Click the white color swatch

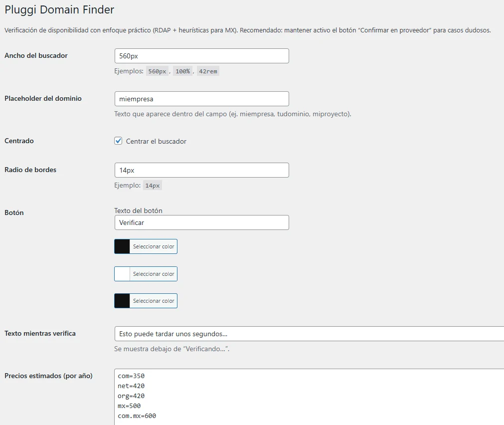[122, 274]
